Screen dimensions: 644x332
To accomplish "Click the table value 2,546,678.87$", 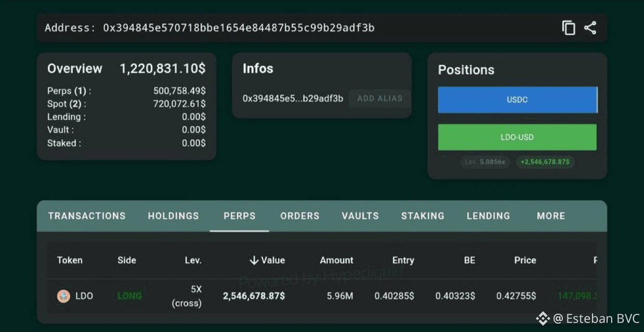I will coord(254,296).
